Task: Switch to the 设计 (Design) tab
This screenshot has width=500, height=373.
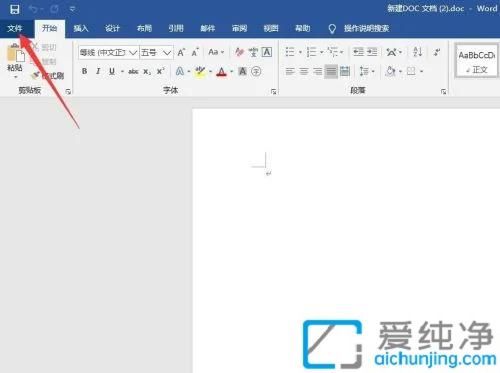Action: [x=112, y=29]
